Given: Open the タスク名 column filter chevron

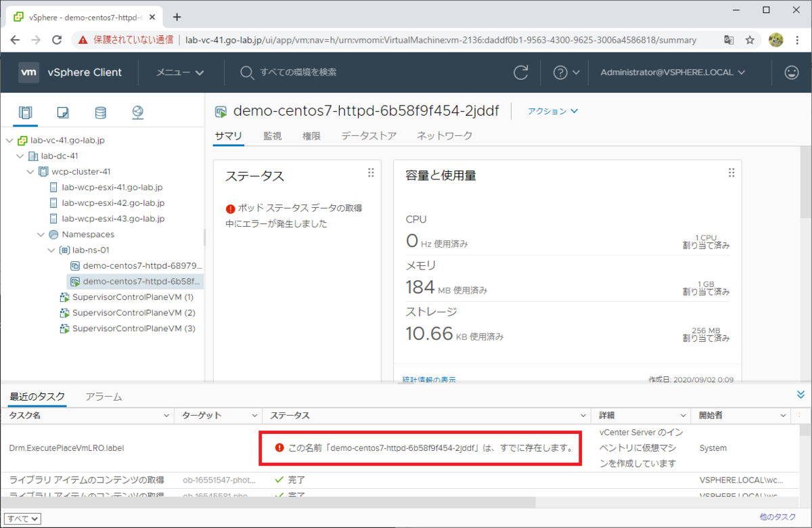Looking at the screenshot, I should (166, 416).
